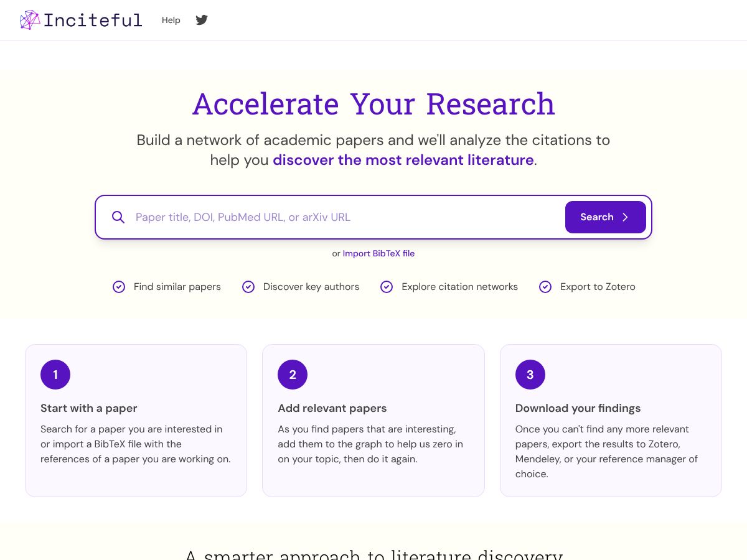
Task: Click 'discover the most relevant literature' text
Action: click(x=403, y=160)
